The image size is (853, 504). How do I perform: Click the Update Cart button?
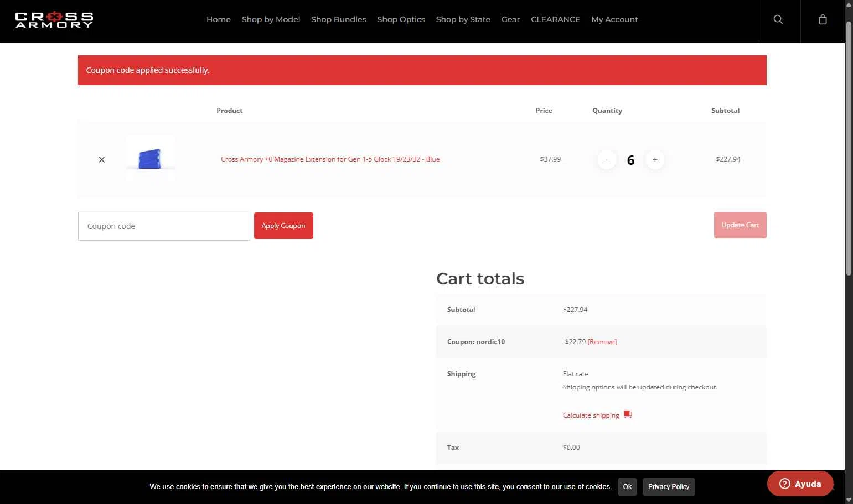click(x=740, y=225)
